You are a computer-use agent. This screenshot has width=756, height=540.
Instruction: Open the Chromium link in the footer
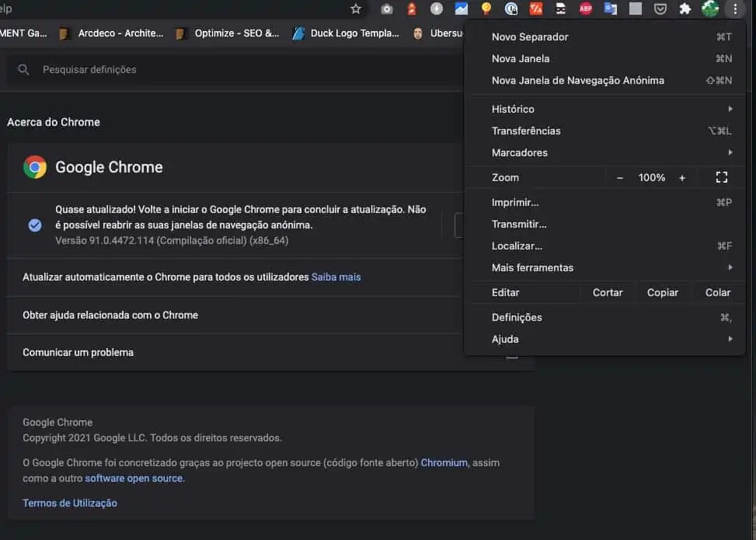click(444, 462)
